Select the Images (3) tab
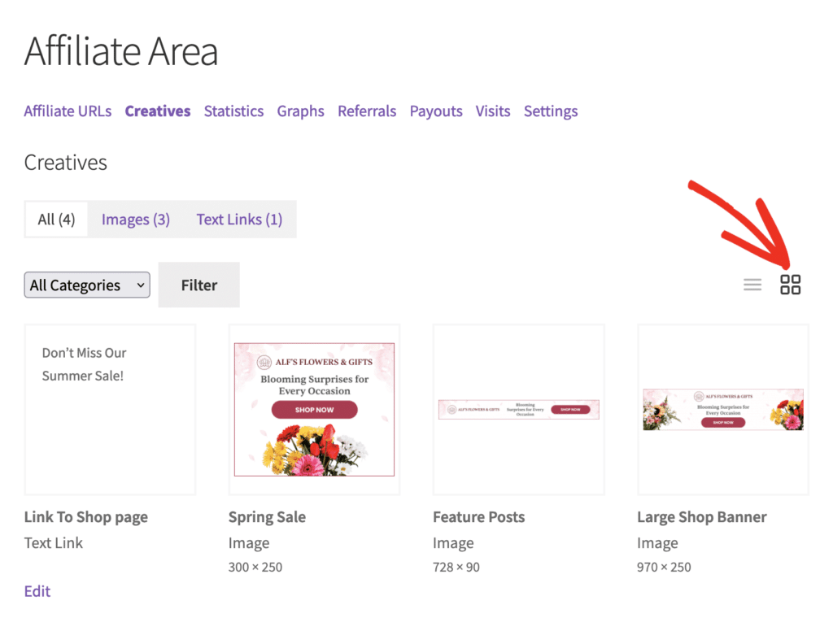 pyautogui.click(x=136, y=220)
